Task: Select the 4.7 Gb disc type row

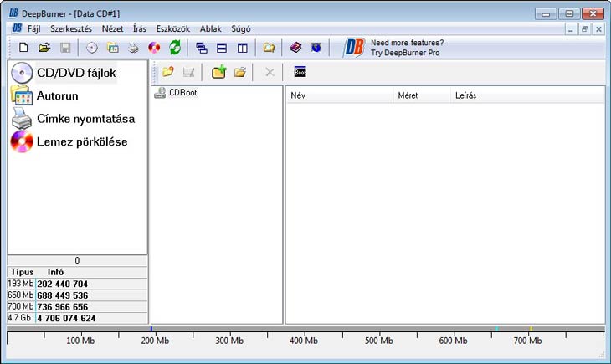Action: coord(77,318)
